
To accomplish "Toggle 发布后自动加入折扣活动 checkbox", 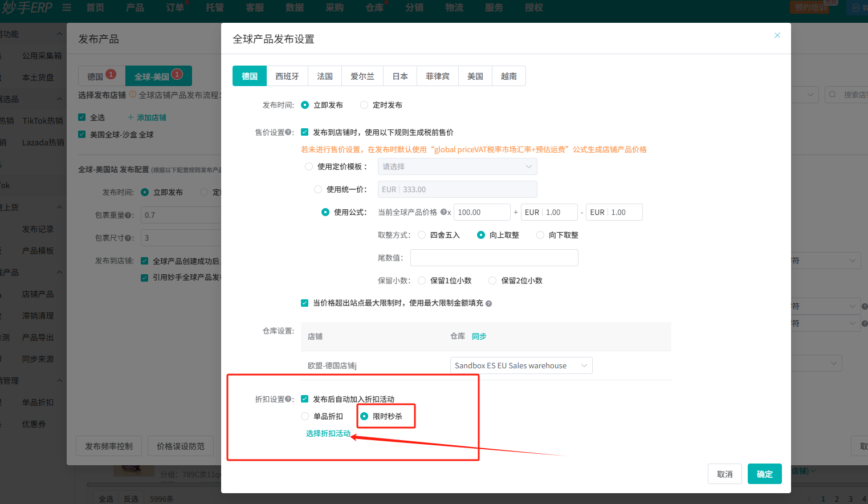I will [x=304, y=399].
